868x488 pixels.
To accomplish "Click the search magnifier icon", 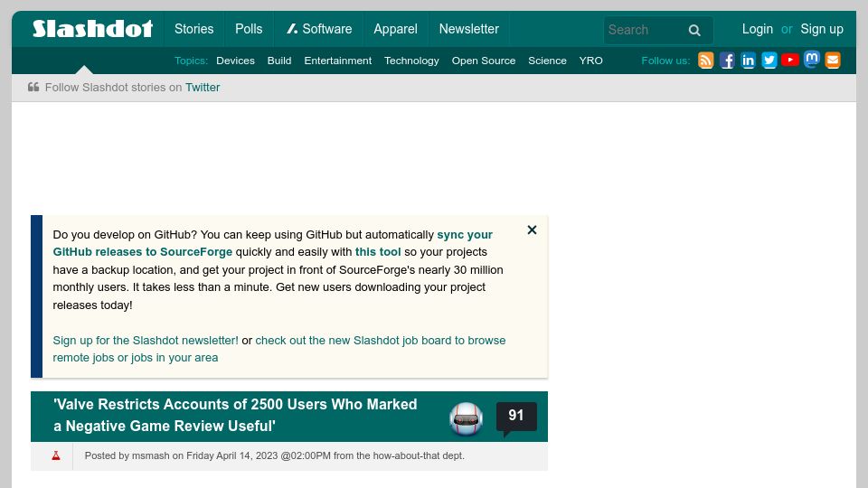I will tap(694, 31).
